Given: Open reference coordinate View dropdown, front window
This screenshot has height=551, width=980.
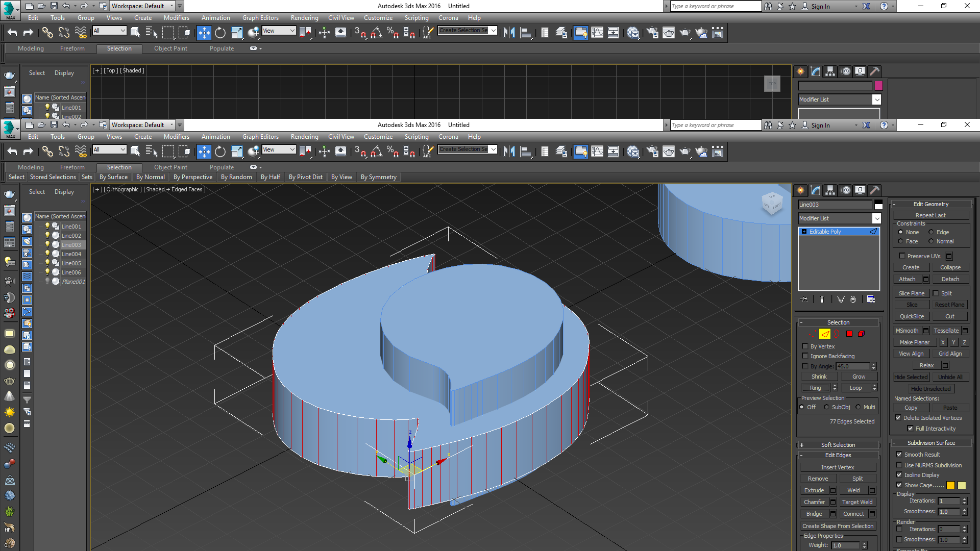Looking at the screenshot, I should click(x=279, y=149).
